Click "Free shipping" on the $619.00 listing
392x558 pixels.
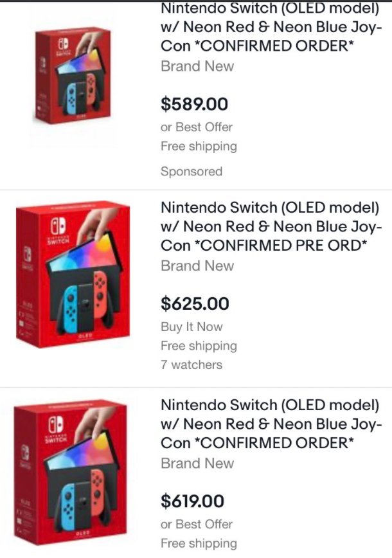[x=199, y=543]
